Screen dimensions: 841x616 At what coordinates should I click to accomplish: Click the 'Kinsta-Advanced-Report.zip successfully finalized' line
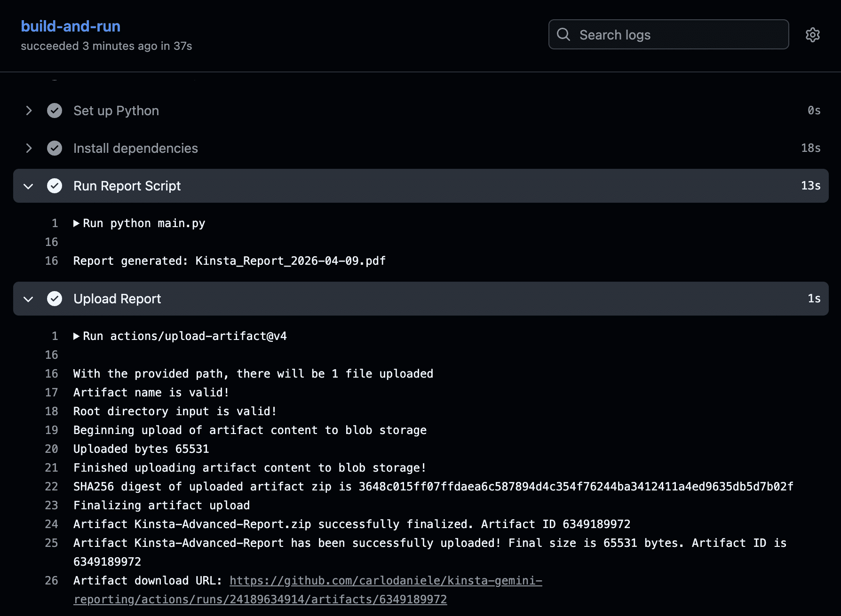click(x=352, y=524)
